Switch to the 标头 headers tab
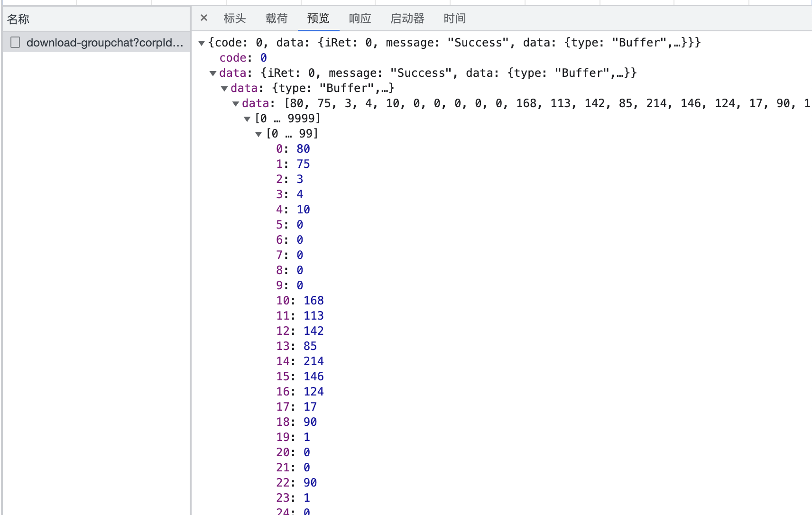 pos(236,18)
